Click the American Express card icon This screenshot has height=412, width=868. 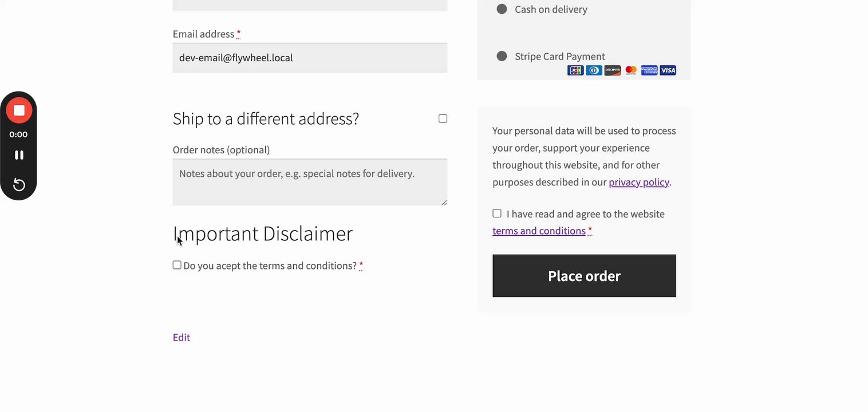pyautogui.click(x=649, y=70)
